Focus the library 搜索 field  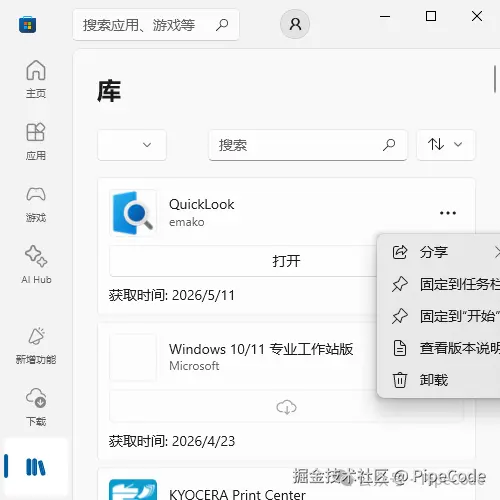point(308,145)
